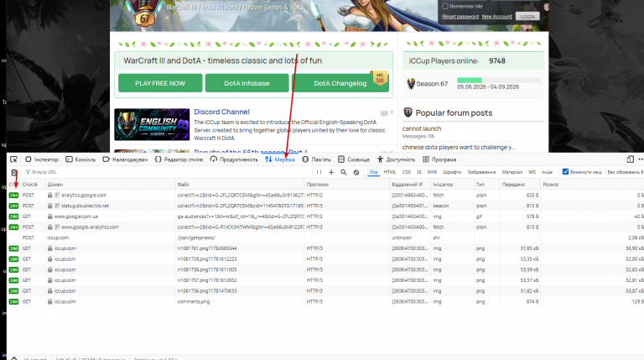
Task: Filter requests by Шрифти
Action: pyautogui.click(x=452, y=172)
